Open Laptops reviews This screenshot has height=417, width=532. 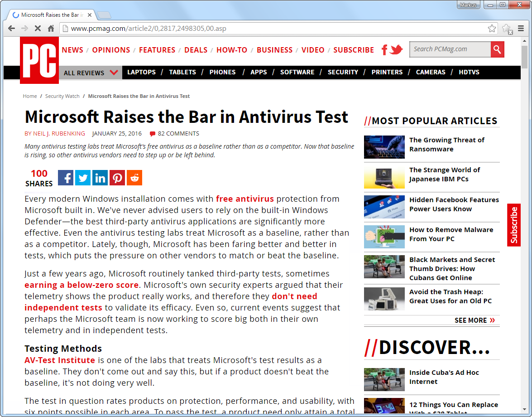141,73
